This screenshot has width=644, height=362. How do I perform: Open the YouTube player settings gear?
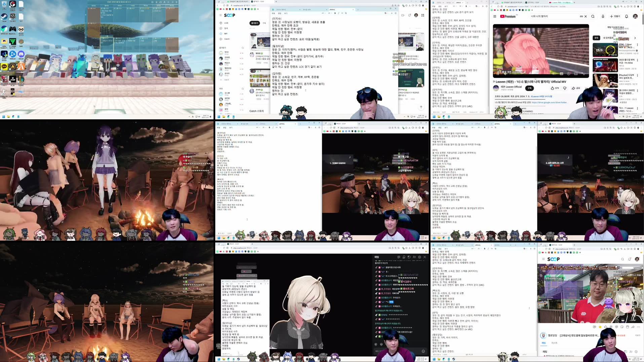point(568,74)
